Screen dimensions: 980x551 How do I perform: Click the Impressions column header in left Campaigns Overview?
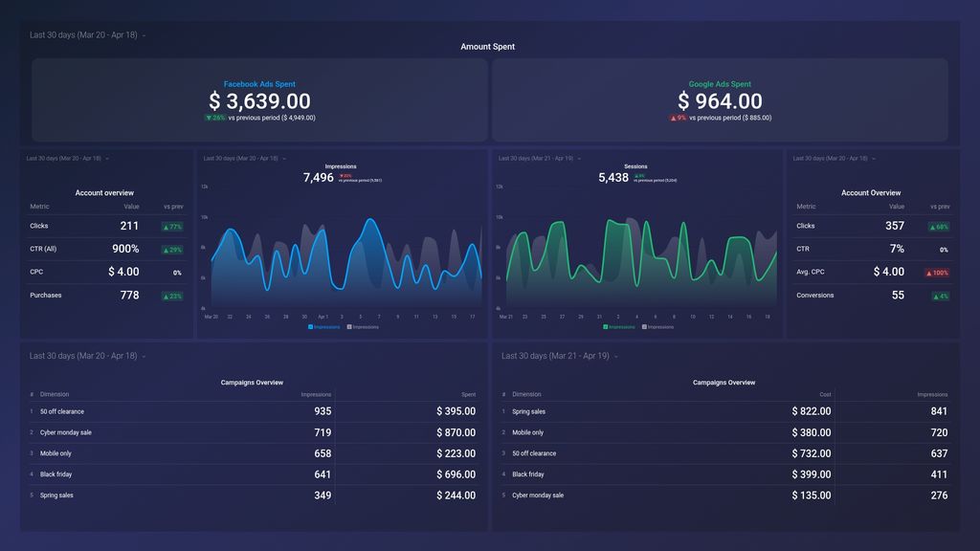coord(316,394)
